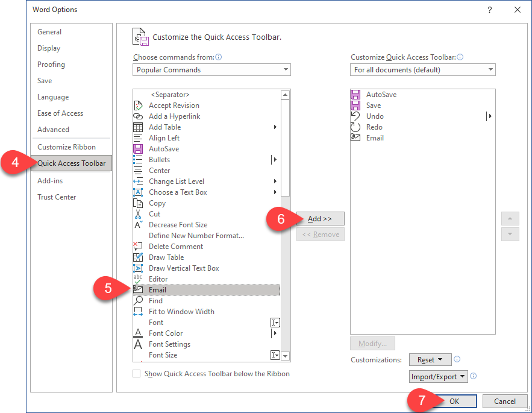This screenshot has height=413, width=532.
Task: Open the Trust Center category
Action: click(57, 197)
